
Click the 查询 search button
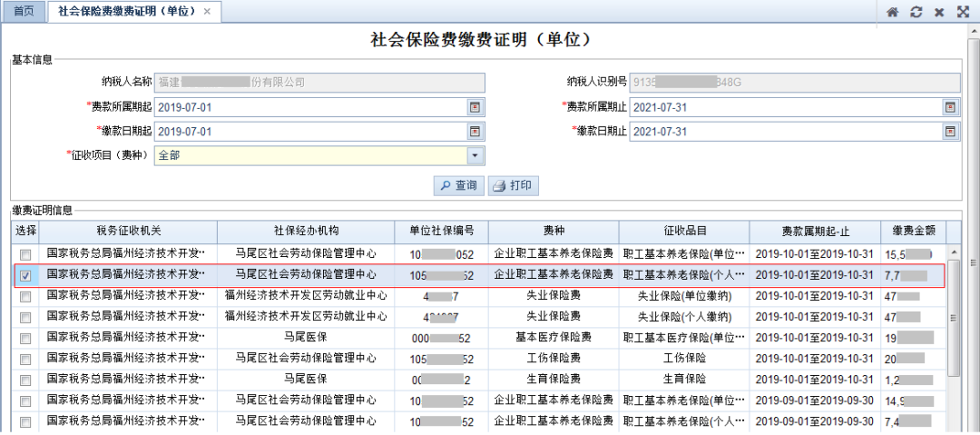(x=459, y=185)
